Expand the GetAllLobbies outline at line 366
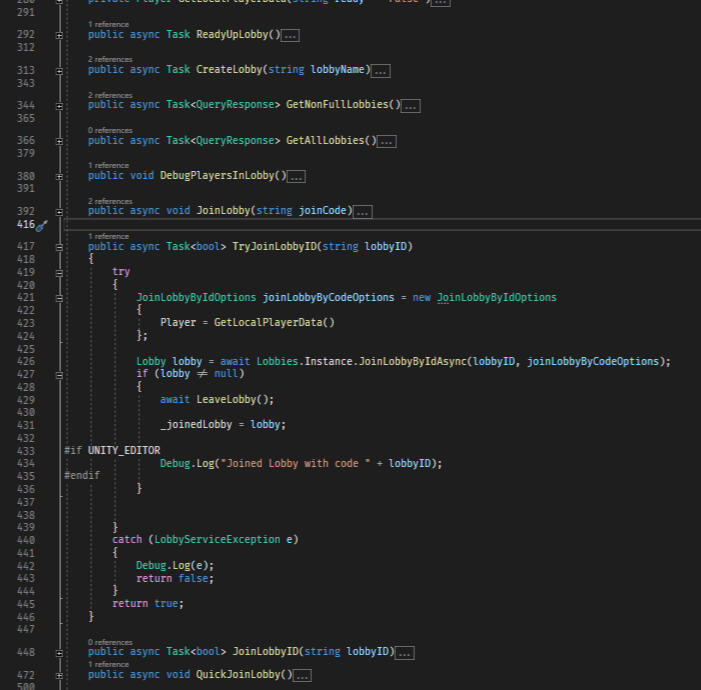The height and width of the screenshot is (690, 701). (59, 141)
